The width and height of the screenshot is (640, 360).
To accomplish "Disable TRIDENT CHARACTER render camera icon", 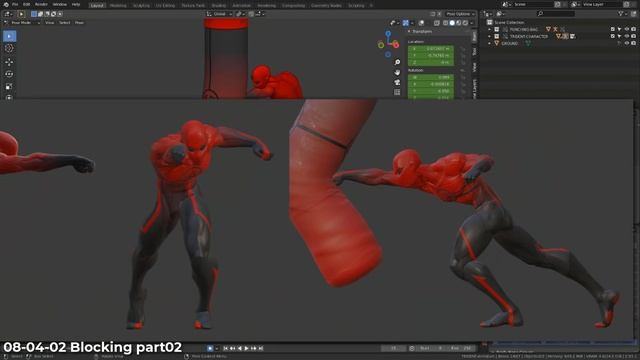I will [633, 36].
